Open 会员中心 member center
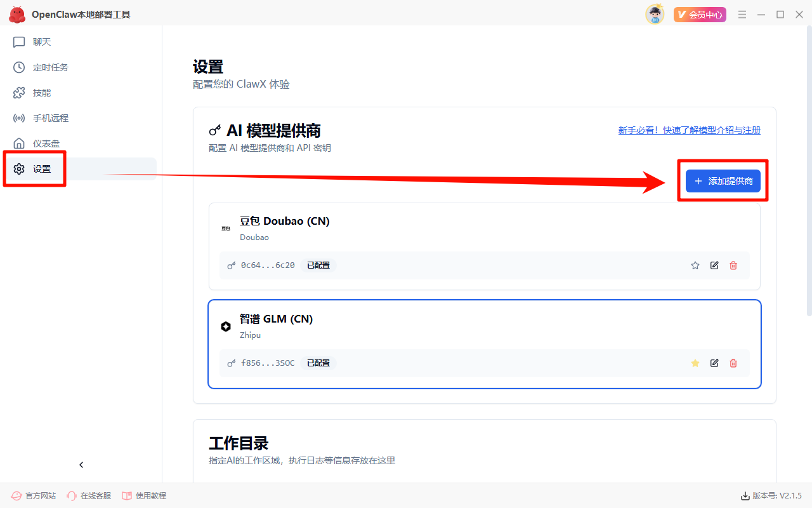 (700, 15)
